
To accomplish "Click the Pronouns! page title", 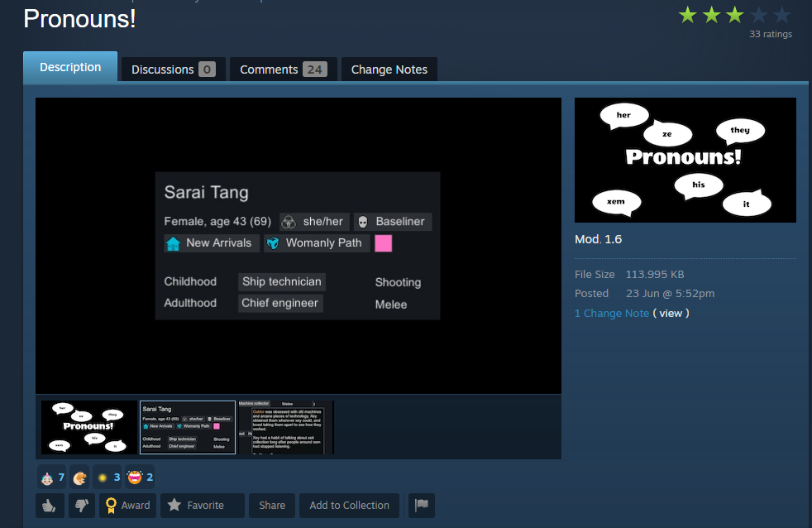I will [x=79, y=19].
